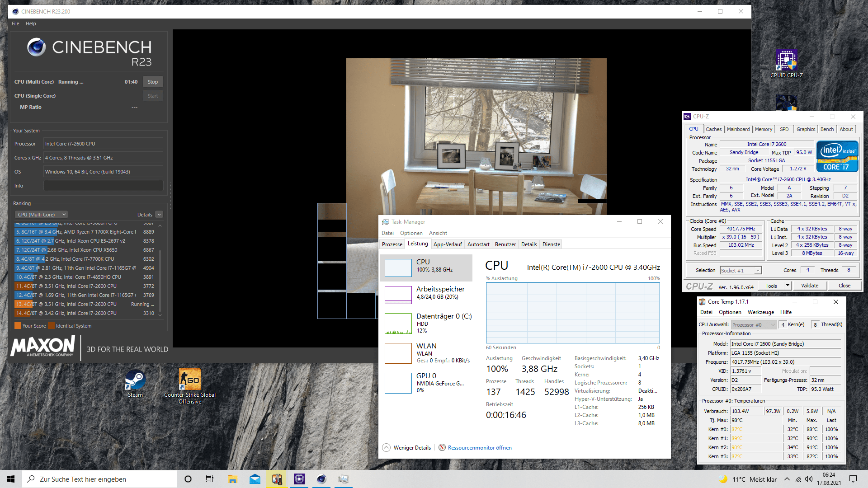Open File Explorer from the taskbar
The height and width of the screenshot is (488, 868).
point(232,479)
